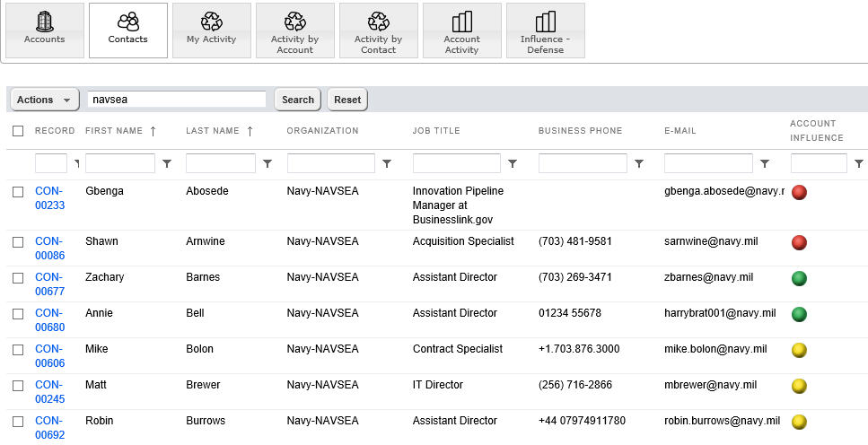This screenshot has width=868, height=445.
Task: Click filter funnel icon for First Name
Action: [167, 164]
